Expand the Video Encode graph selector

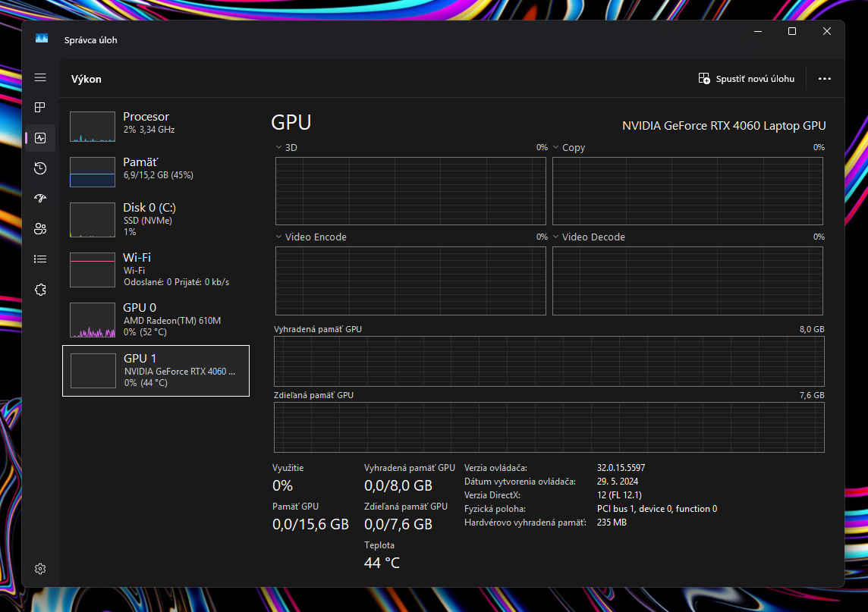coord(278,237)
